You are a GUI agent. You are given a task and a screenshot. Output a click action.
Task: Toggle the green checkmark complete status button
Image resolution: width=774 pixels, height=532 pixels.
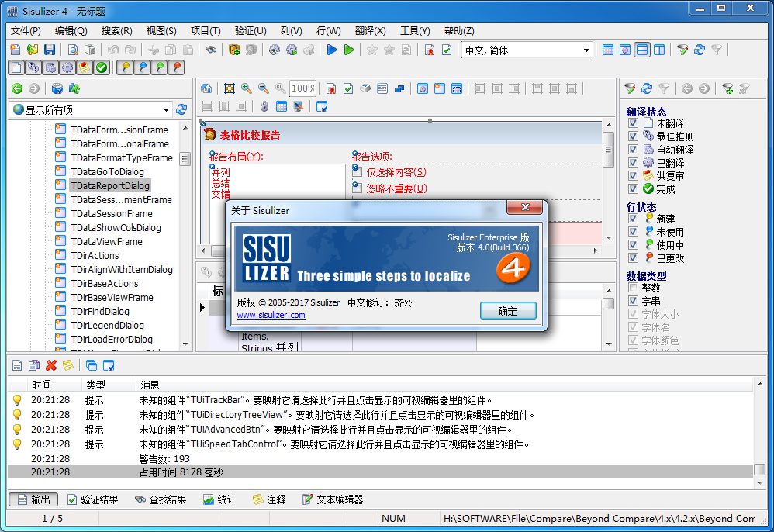click(x=102, y=67)
